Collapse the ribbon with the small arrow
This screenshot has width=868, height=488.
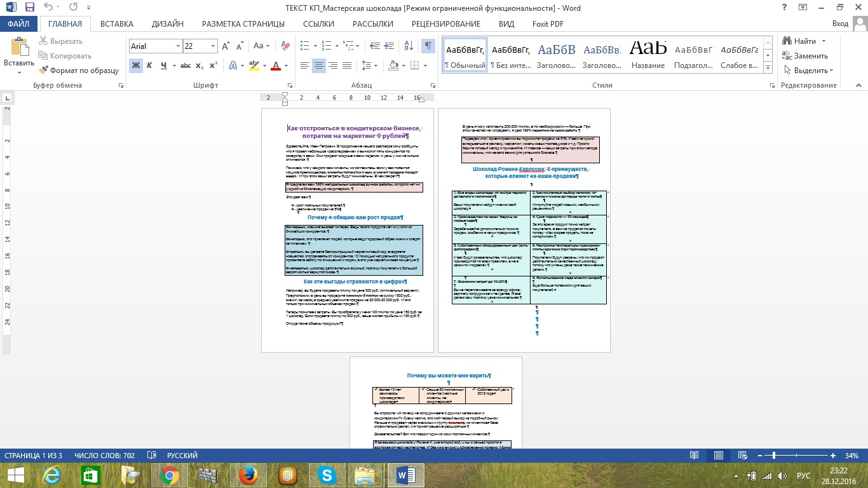click(x=859, y=86)
